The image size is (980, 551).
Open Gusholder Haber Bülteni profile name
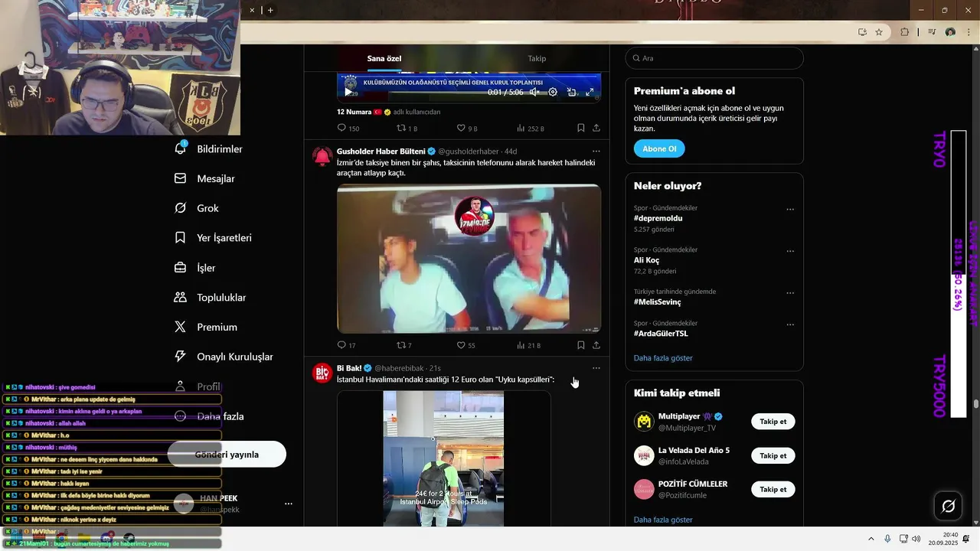381,152
